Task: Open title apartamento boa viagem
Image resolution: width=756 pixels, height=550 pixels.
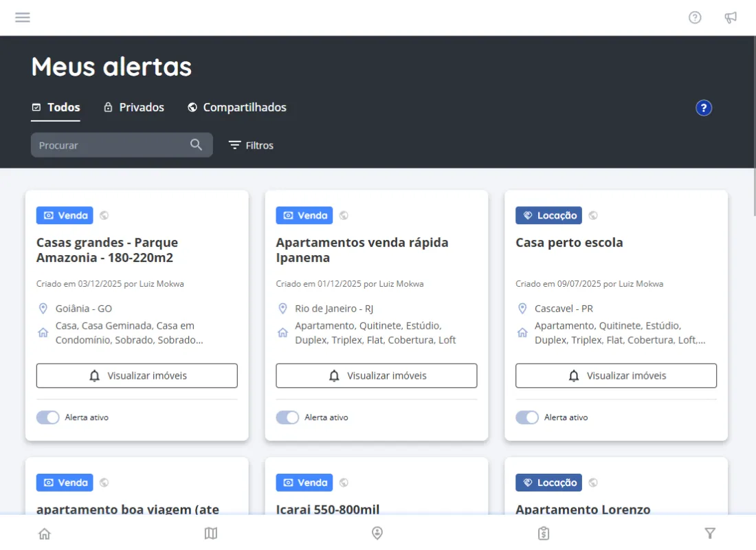Action: (128, 509)
